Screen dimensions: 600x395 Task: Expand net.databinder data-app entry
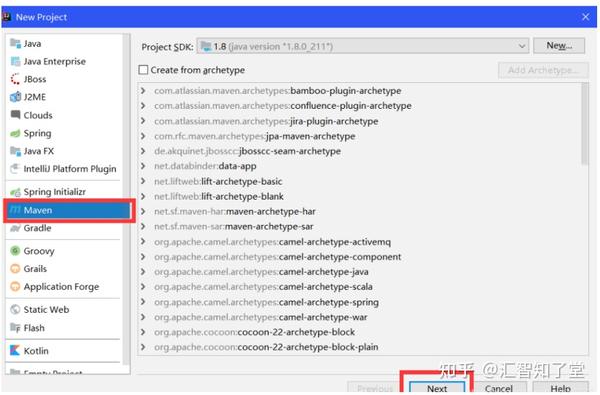click(143, 166)
